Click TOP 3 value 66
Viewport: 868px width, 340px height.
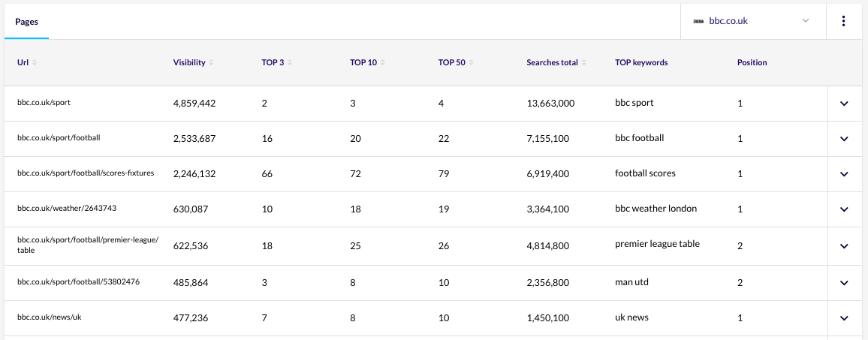click(267, 174)
